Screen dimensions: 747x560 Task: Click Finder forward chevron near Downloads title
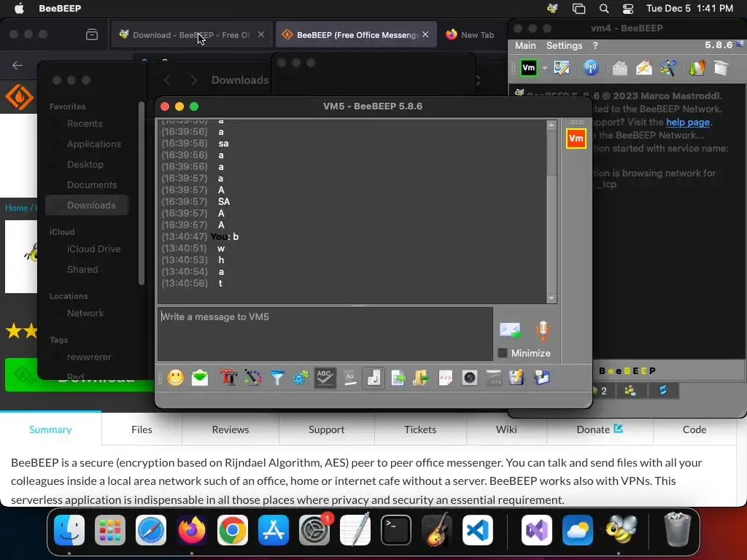(193, 80)
